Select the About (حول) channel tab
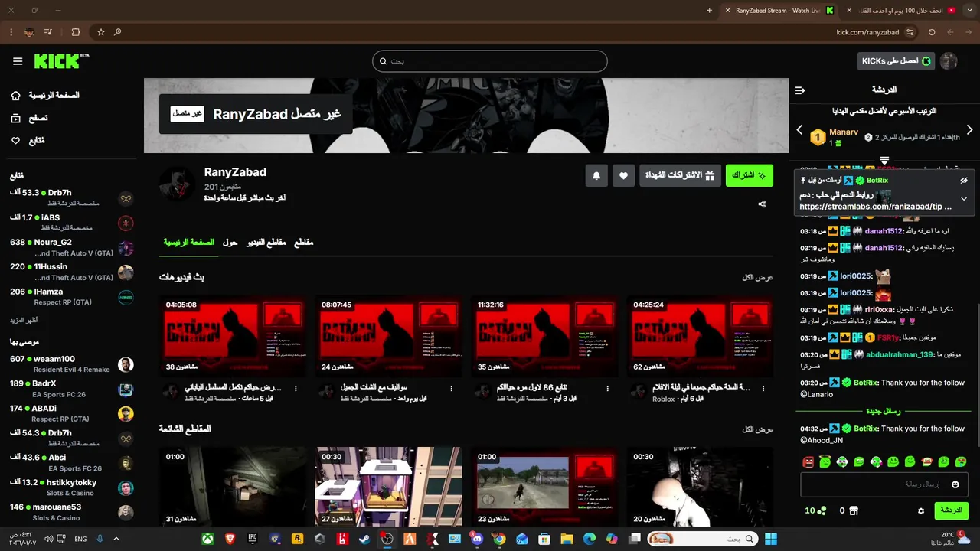The image size is (980, 551). point(230,243)
